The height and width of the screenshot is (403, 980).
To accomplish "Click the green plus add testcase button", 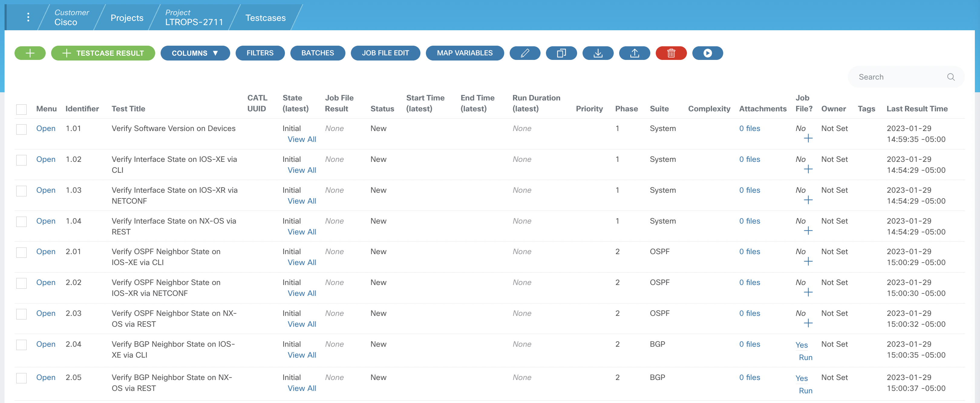I will [x=30, y=53].
